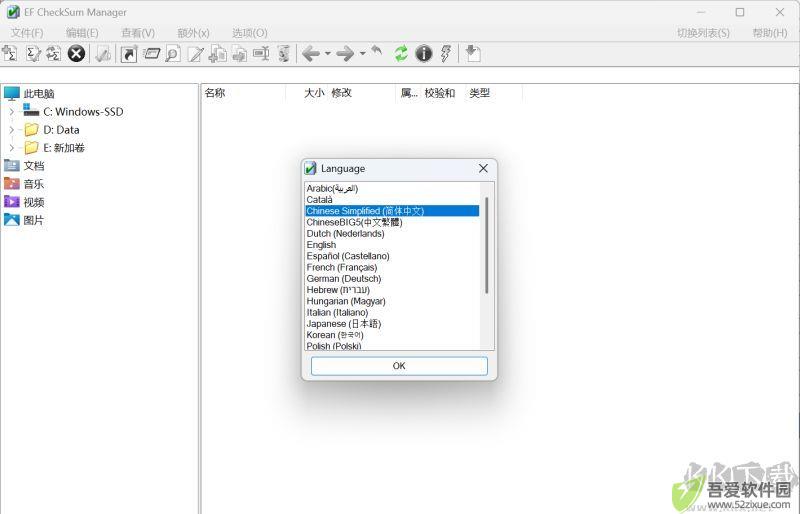Select the 图片 folder

[34, 220]
